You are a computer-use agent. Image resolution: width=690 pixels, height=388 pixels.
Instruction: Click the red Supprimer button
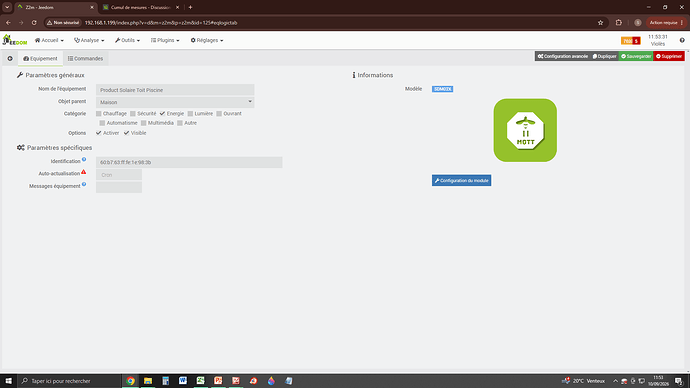(x=669, y=56)
